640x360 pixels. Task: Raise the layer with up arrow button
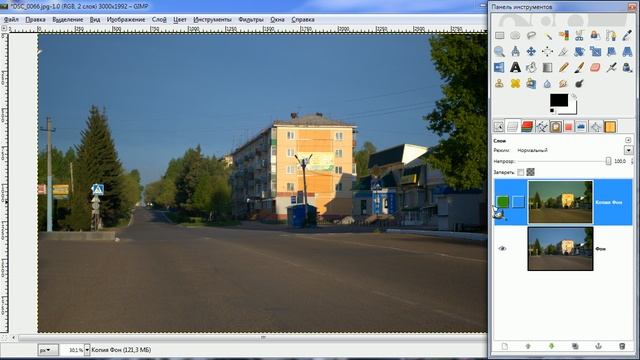click(528, 347)
